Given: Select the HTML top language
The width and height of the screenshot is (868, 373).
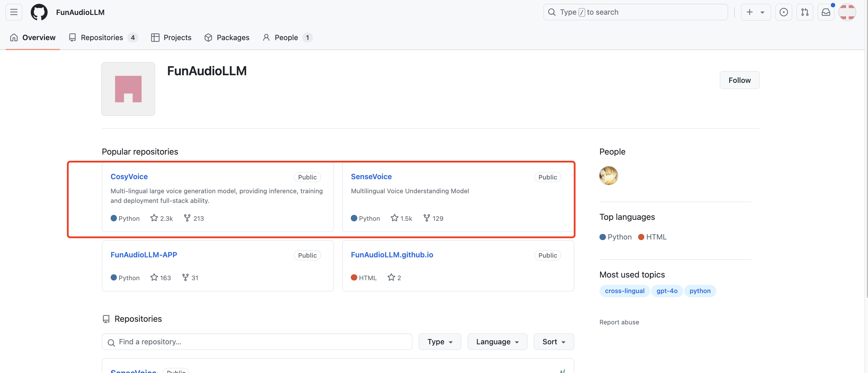Looking at the screenshot, I should (x=652, y=237).
